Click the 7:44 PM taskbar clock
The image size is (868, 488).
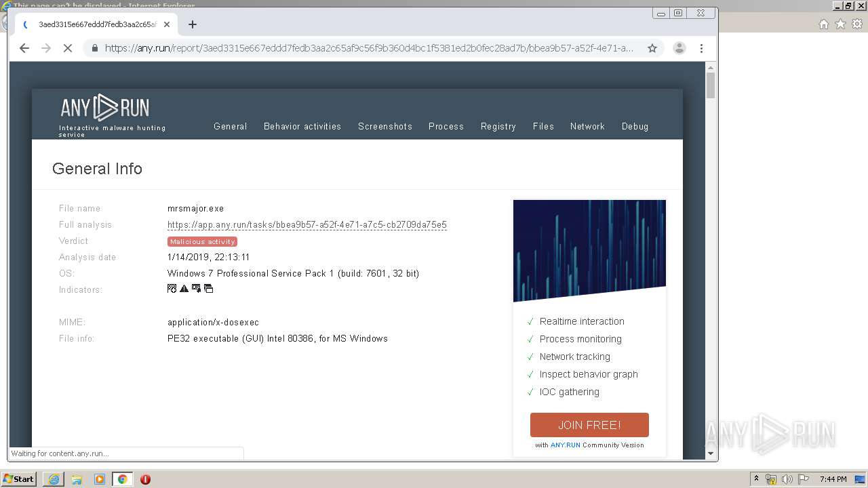pyautogui.click(x=833, y=479)
